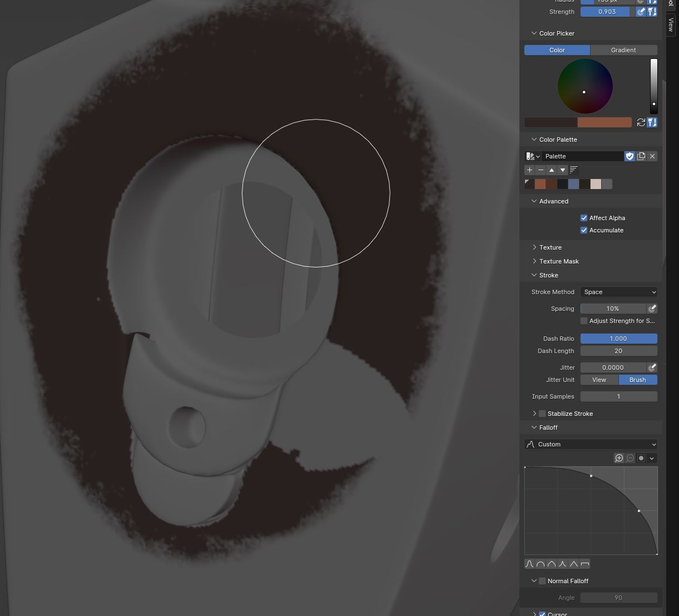
Task: Toggle Spacing pen pressure icon
Action: pyautogui.click(x=652, y=309)
